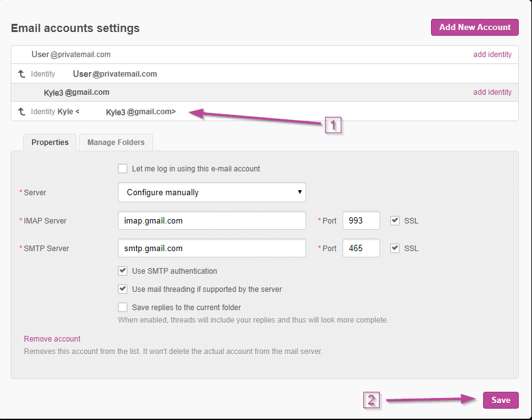Click the Add New Account button

pos(474,27)
